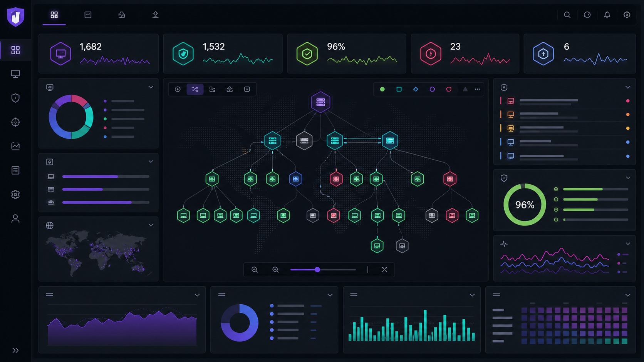Screen dimensions: 644x362
Task: Open the sidebar user profile icon
Action: (x=15, y=219)
